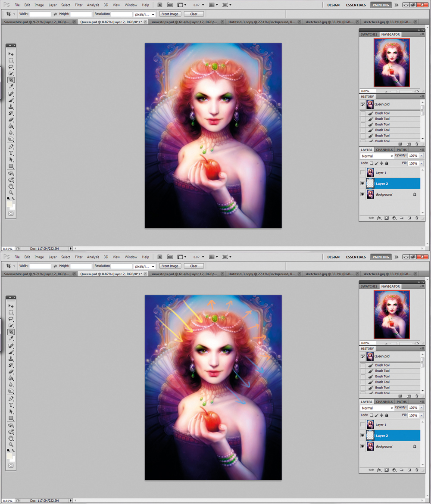Viewport: 431px width, 504px height.
Task: Hide Background layer in upper Layers panel
Action: tap(362, 194)
